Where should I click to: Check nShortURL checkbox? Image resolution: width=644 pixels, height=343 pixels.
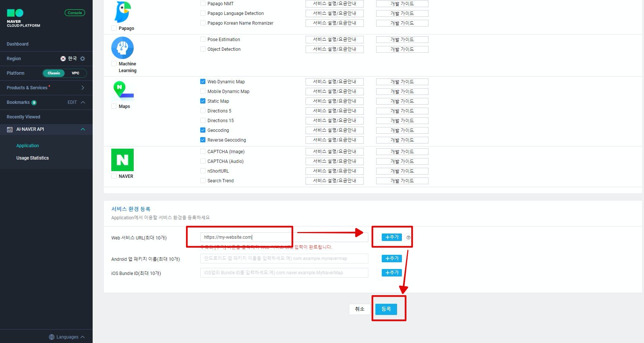pyautogui.click(x=203, y=171)
